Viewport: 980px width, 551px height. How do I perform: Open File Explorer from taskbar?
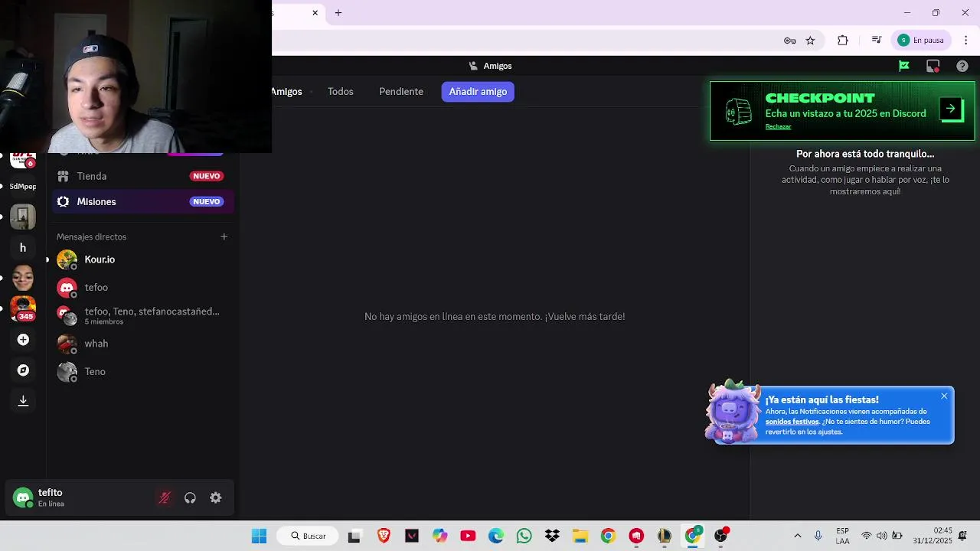(580, 536)
